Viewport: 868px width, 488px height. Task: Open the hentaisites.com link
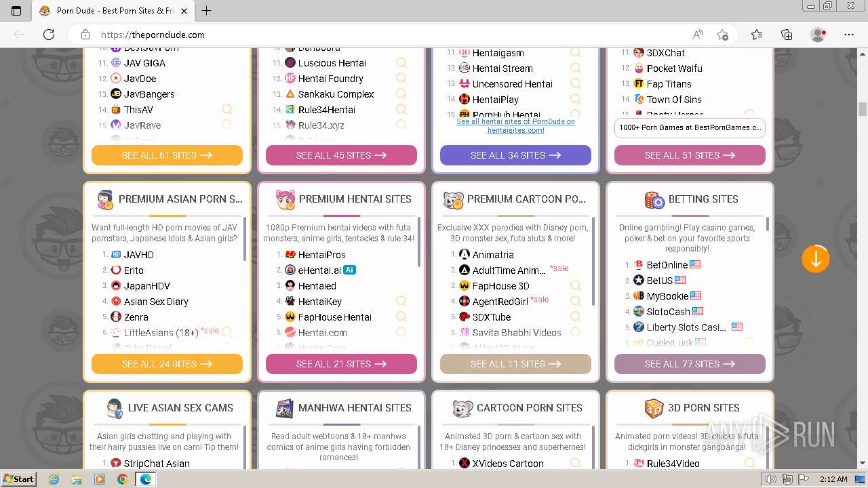pyautogui.click(x=515, y=126)
